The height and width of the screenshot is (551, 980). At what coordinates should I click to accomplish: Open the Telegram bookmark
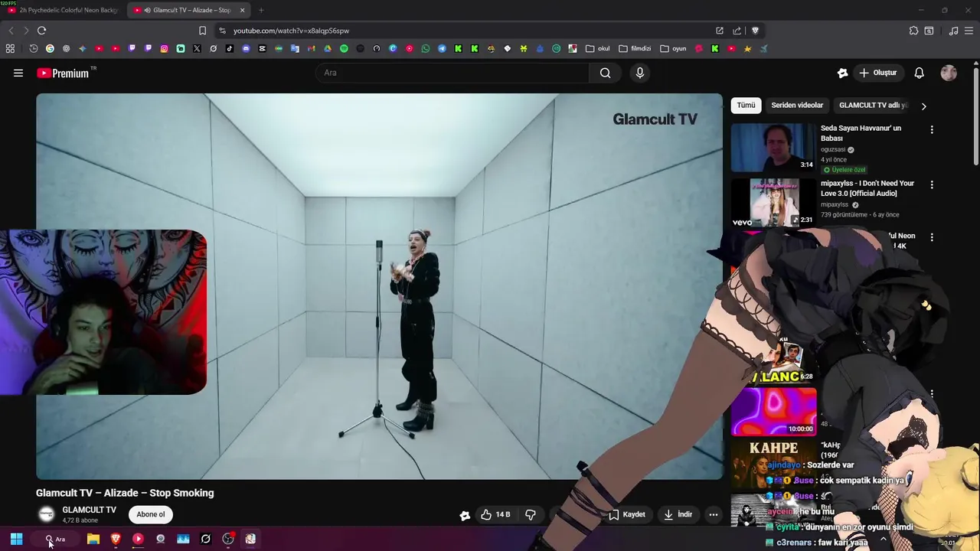pos(442,48)
